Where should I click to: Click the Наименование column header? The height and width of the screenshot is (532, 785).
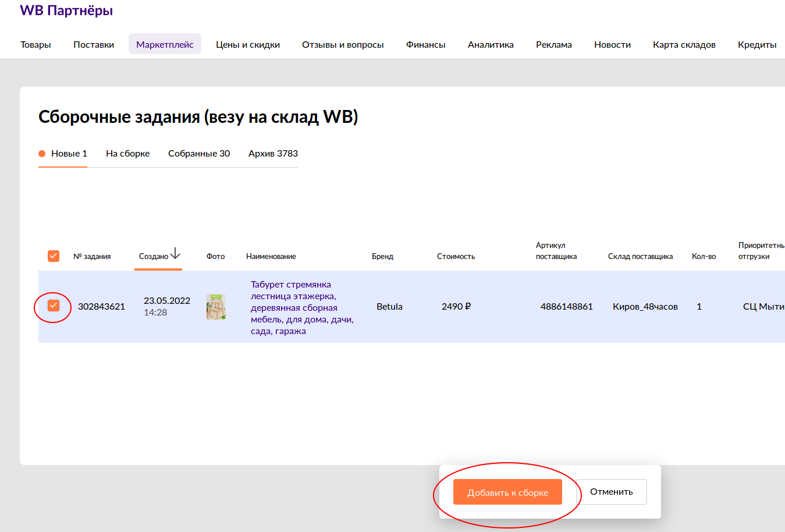[271, 256]
